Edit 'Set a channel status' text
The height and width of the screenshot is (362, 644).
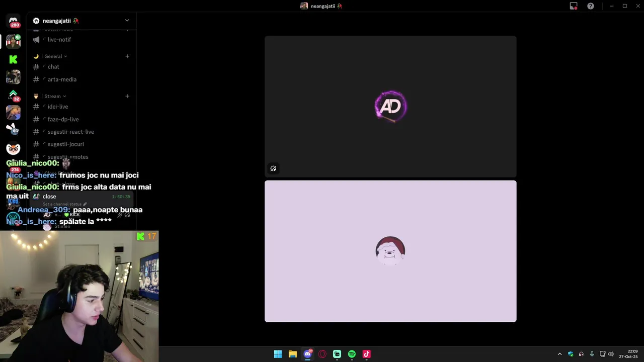click(64, 204)
